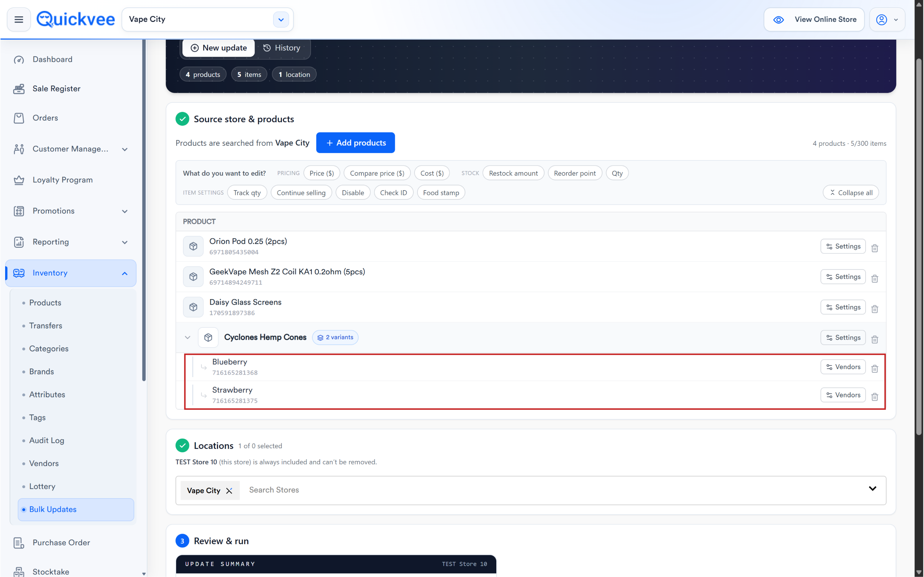The image size is (924, 577).
Task: Open Settings for Daisy Glass Screens
Action: (x=843, y=307)
